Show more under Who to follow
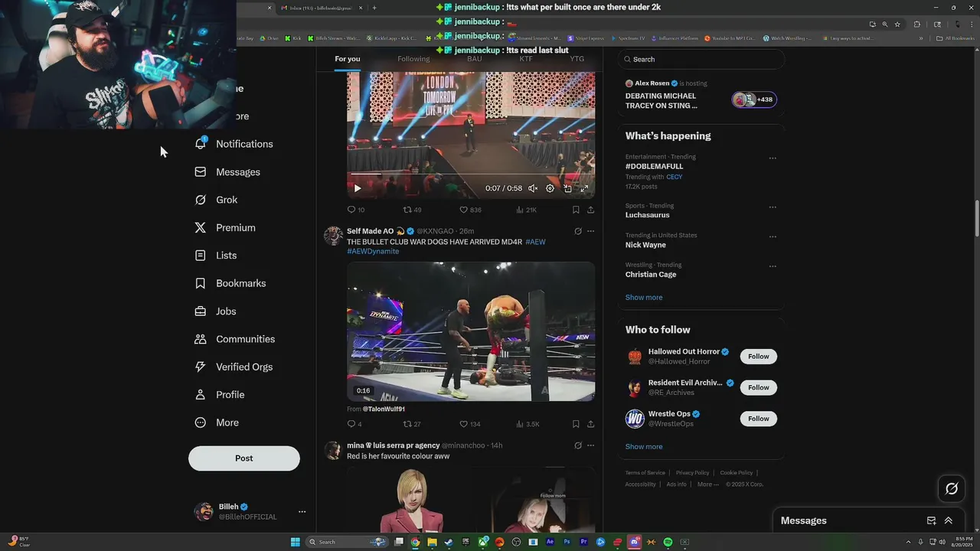This screenshot has width=980, height=551. pyautogui.click(x=644, y=447)
